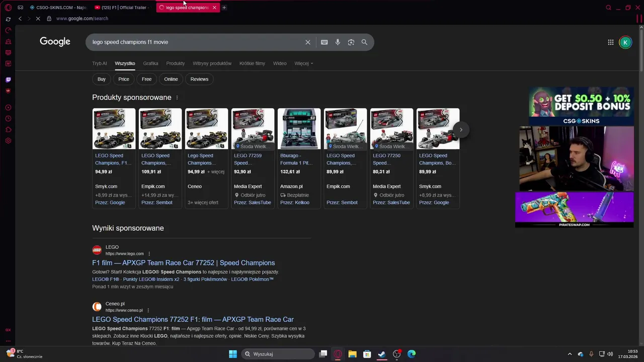Screen dimensions: 644x362
Task: Open the 'Punkty LEGO® Insiders x2' sitelink
Action: 151,279
